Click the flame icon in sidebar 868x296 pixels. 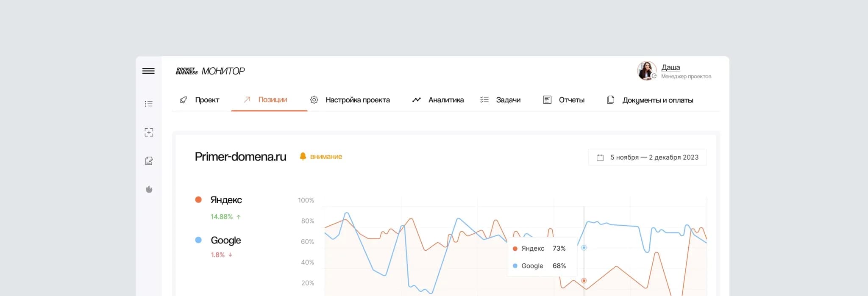pos(149,189)
